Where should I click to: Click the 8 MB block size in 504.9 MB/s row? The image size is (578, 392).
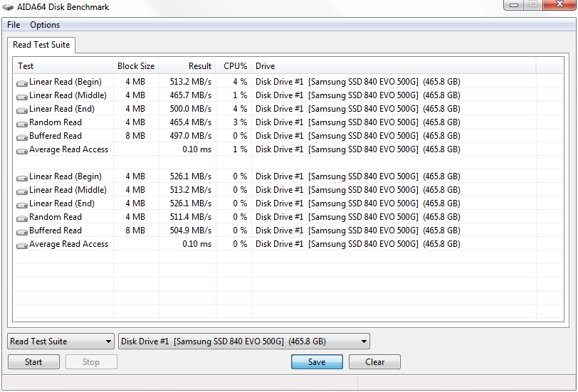(135, 231)
